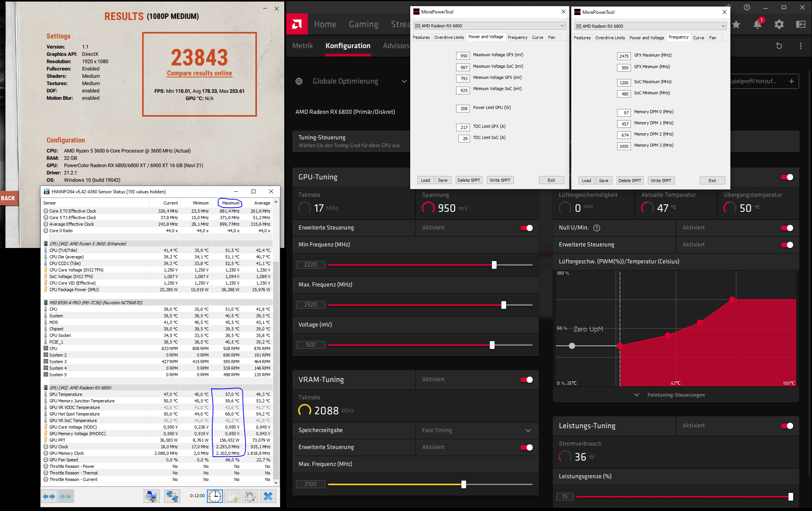Screen dimensions: 812x511
Task: Click HWiNFO scrollbar up arrow
Action: [x=276, y=202]
